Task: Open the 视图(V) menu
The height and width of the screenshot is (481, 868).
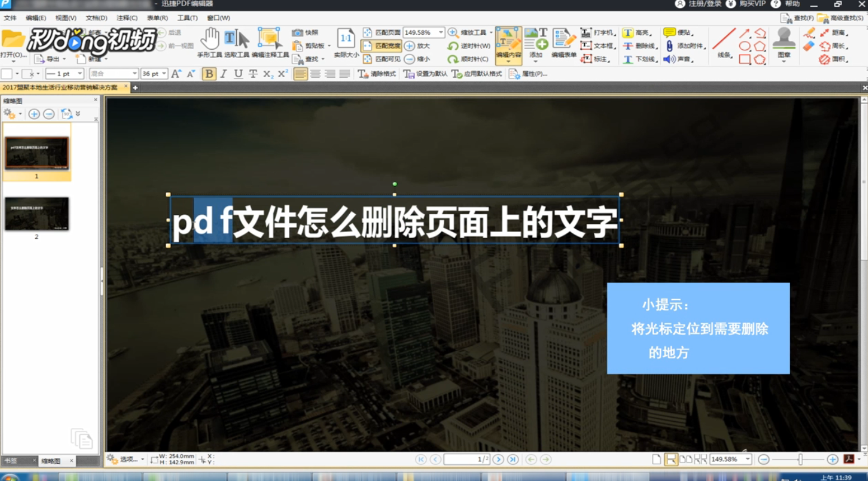Action: [x=65, y=18]
